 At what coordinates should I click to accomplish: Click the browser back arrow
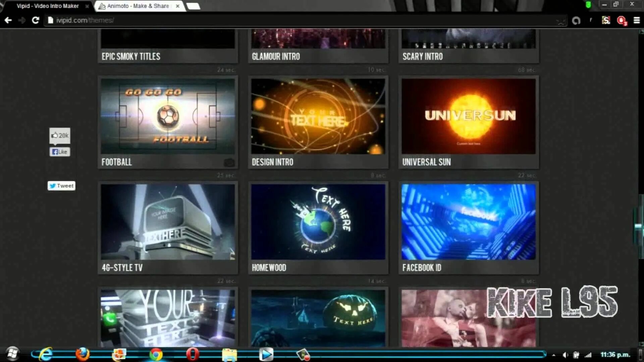8,20
